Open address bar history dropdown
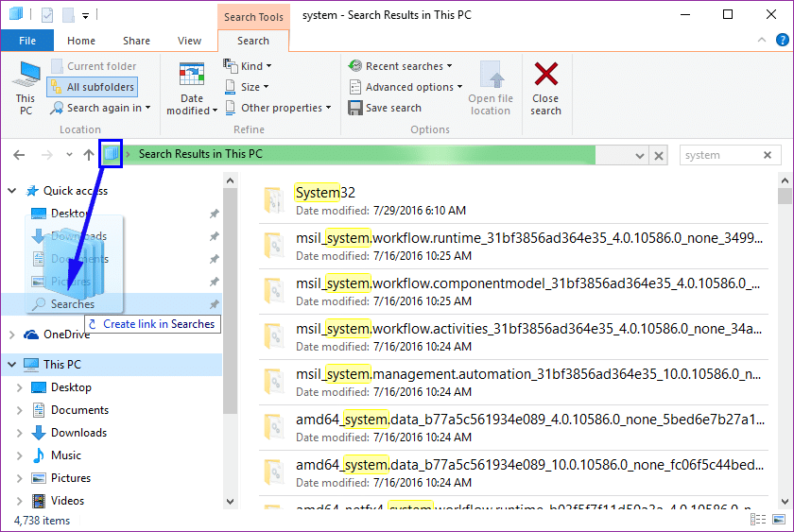The image size is (794, 532). point(640,155)
